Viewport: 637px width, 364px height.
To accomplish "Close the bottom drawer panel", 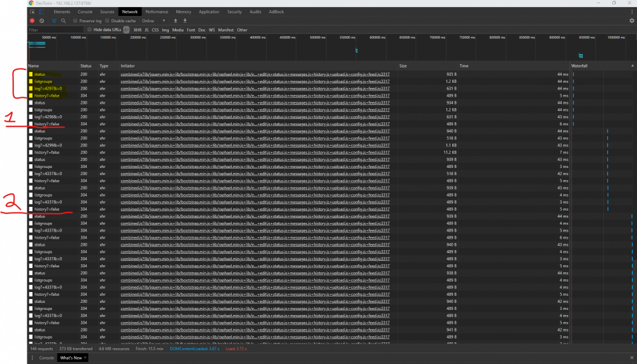I will [x=632, y=358].
